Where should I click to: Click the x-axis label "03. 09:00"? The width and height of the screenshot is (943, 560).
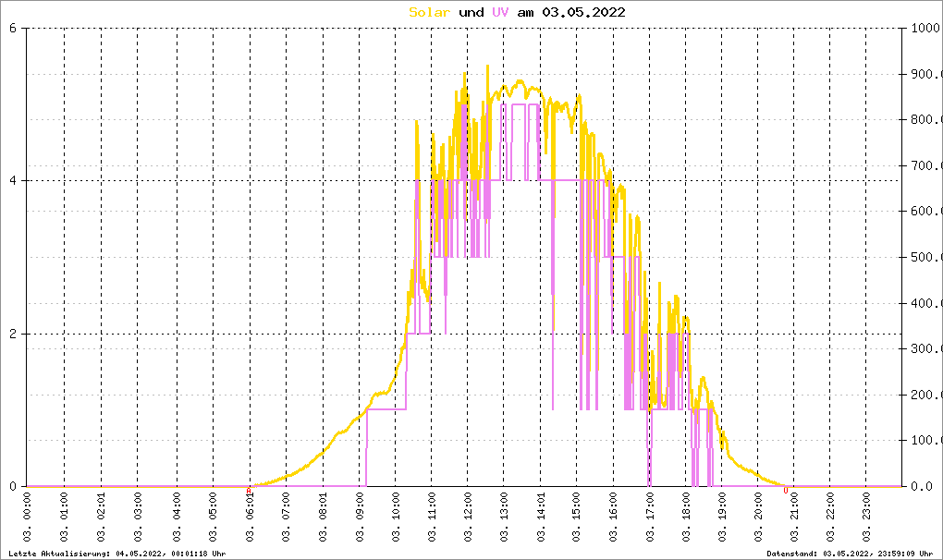coord(360,517)
